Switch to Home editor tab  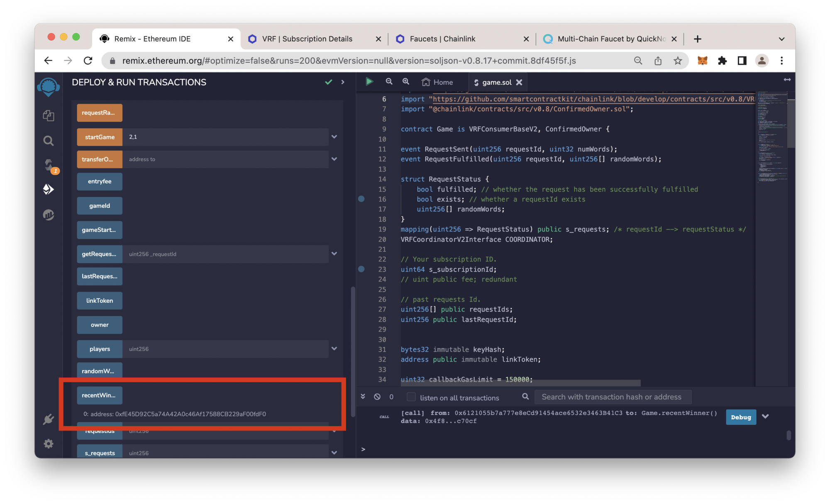pyautogui.click(x=437, y=82)
